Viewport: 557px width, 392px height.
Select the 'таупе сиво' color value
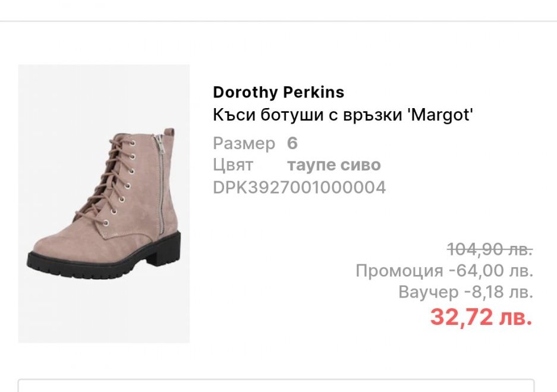click(333, 165)
